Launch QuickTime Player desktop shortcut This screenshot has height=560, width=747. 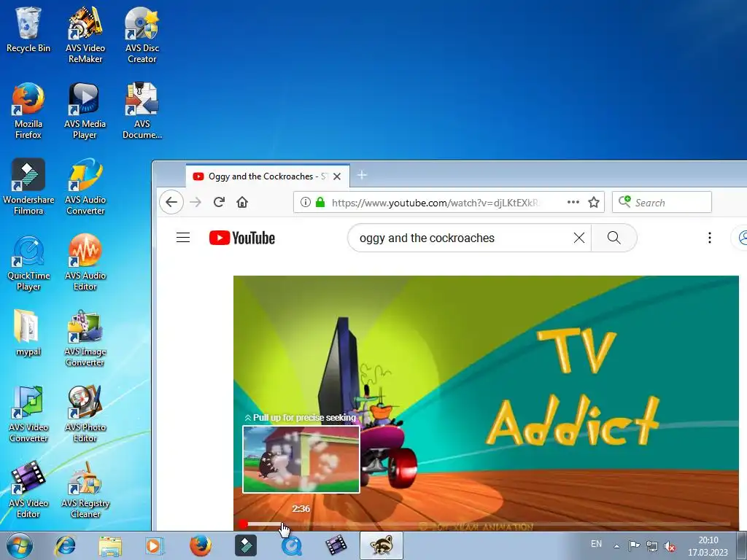28,262
